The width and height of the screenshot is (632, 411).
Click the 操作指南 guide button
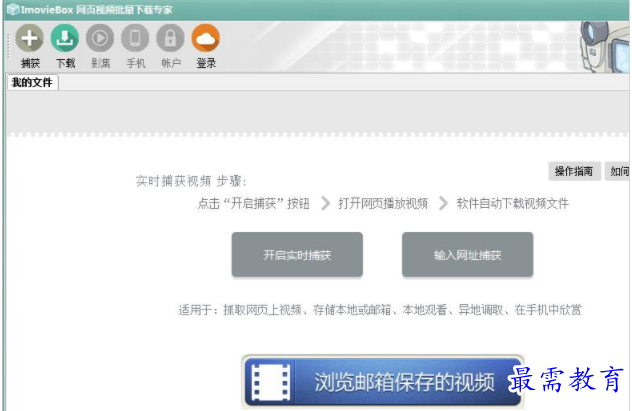(574, 171)
